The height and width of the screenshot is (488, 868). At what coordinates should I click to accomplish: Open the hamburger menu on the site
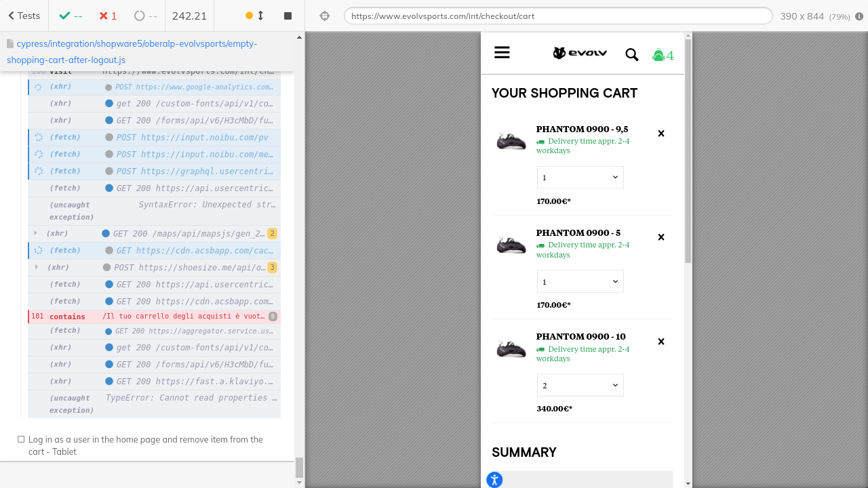point(502,53)
